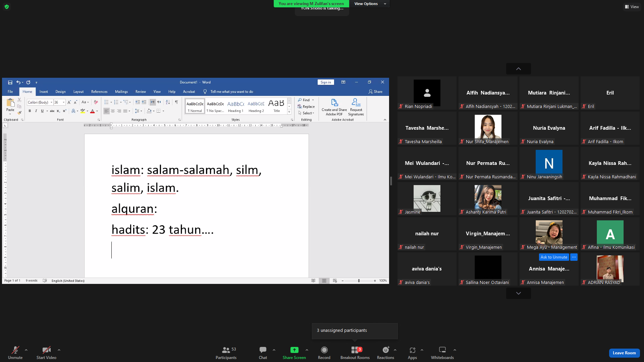Toggle Italic formatting in Word
The height and width of the screenshot is (362, 644).
(x=36, y=111)
